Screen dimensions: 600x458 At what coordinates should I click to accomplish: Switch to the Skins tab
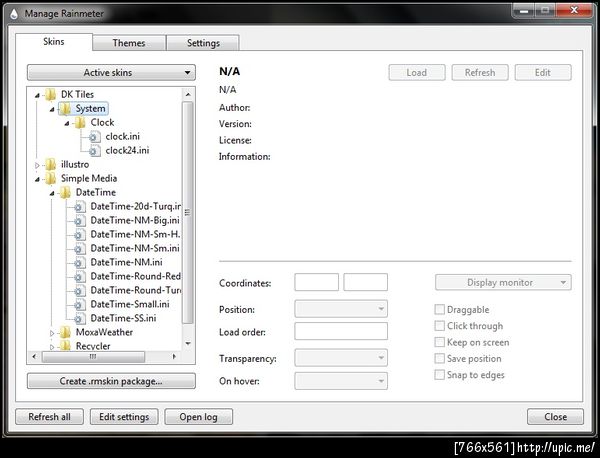click(x=54, y=42)
